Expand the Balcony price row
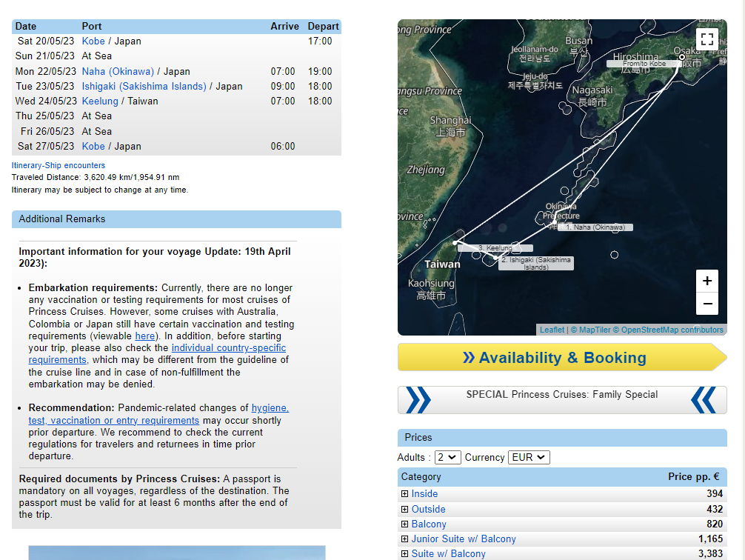Screen dimensions: 745x560 pyautogui.click(x=404, y=524)
